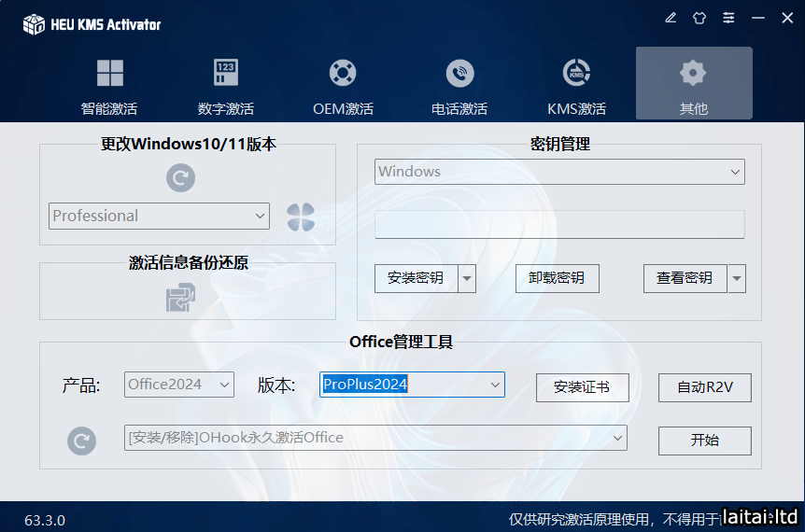This screenshot has width=805, height=532.
Task: Click the Office管理工具 section heading
Action: click(x=401, y=342)
